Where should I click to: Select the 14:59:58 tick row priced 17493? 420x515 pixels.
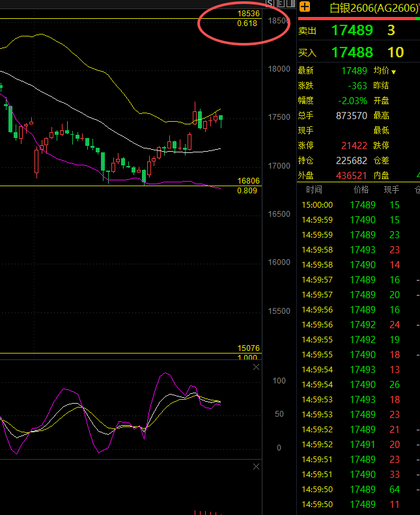pyautogui.click(x=359, y=250)
